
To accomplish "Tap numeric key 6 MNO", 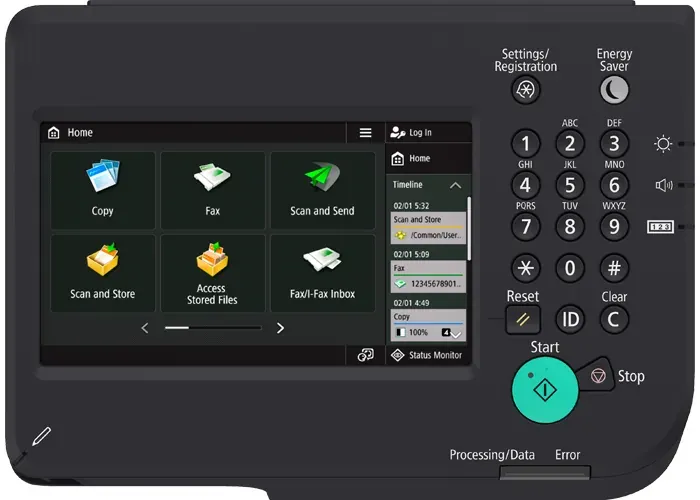I will coord(614,185).
